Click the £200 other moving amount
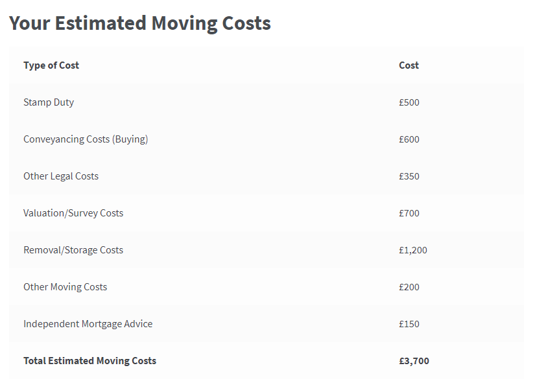 [409, 287]
